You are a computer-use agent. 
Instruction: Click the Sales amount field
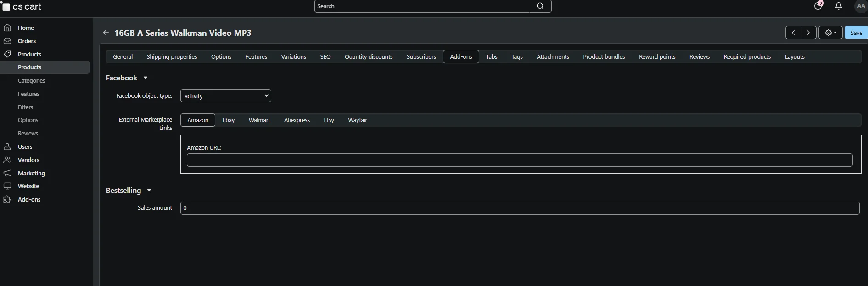tap(519, 208)
